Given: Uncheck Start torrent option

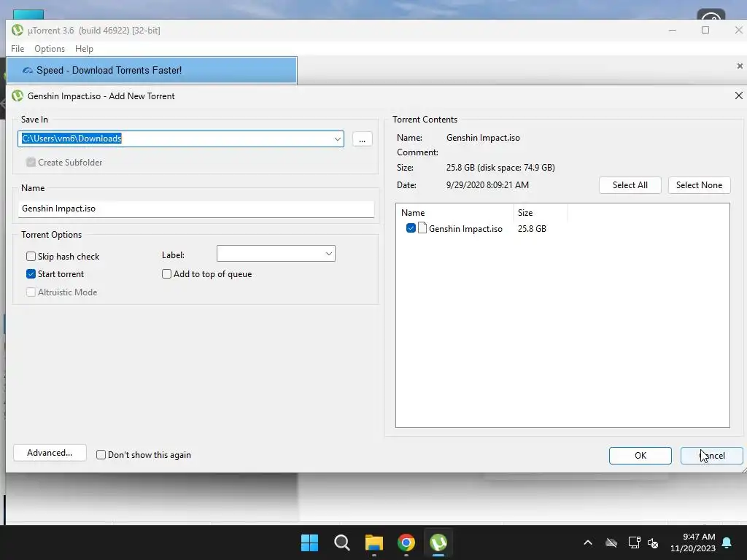Looking at the screenshot, I should (31, 274).
